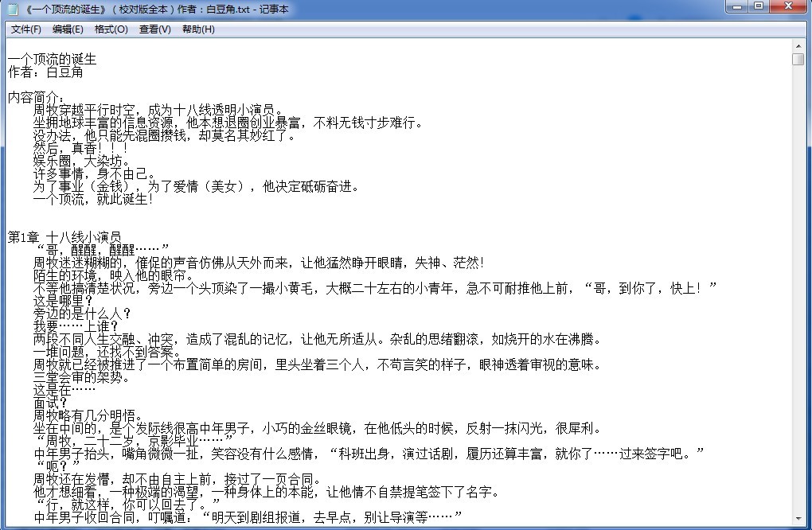Screen dimensions: 812x530
Task: Click the line 然后，真香！！！
Action: (81, 148)
